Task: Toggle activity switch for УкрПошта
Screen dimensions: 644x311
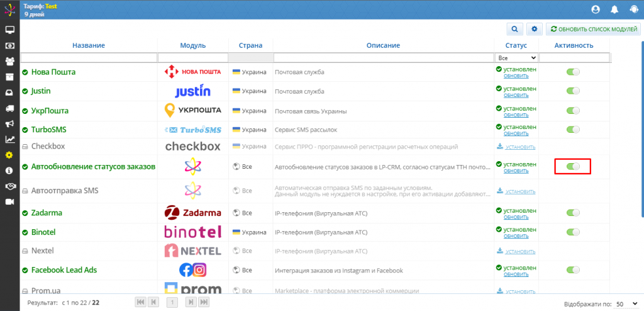Action: pyautogui.click(x=573, y=111)
